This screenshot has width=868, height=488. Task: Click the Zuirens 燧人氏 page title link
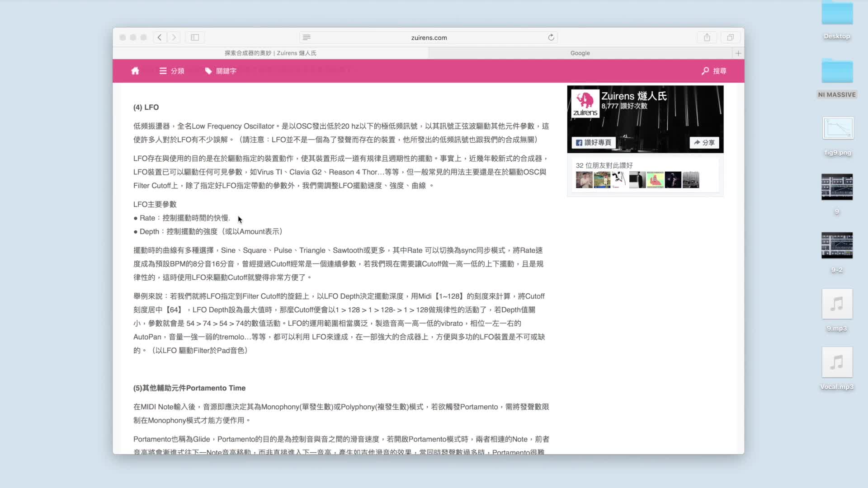[634, 96]
